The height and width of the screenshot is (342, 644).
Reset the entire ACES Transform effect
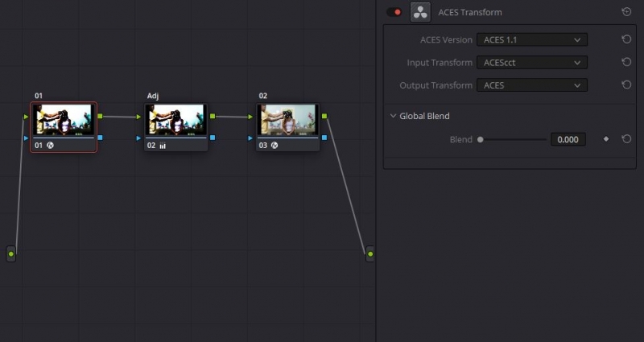(626, 12)
